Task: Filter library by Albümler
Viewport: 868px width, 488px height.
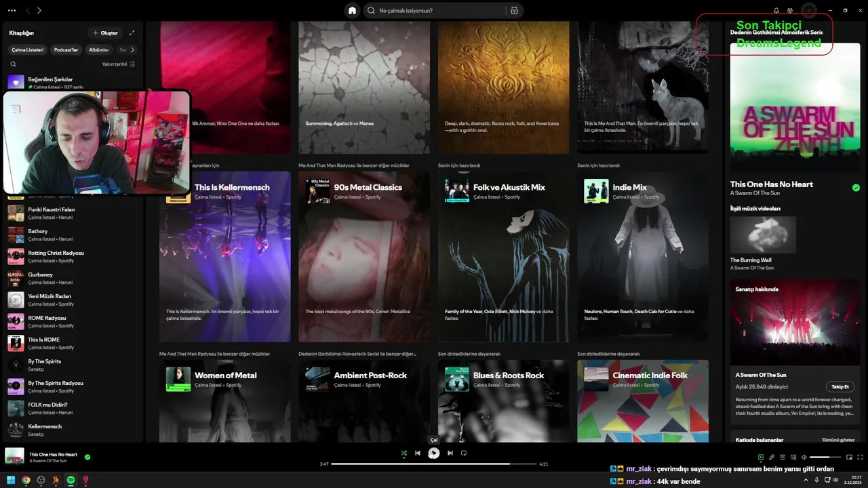Action: point(99,49)
